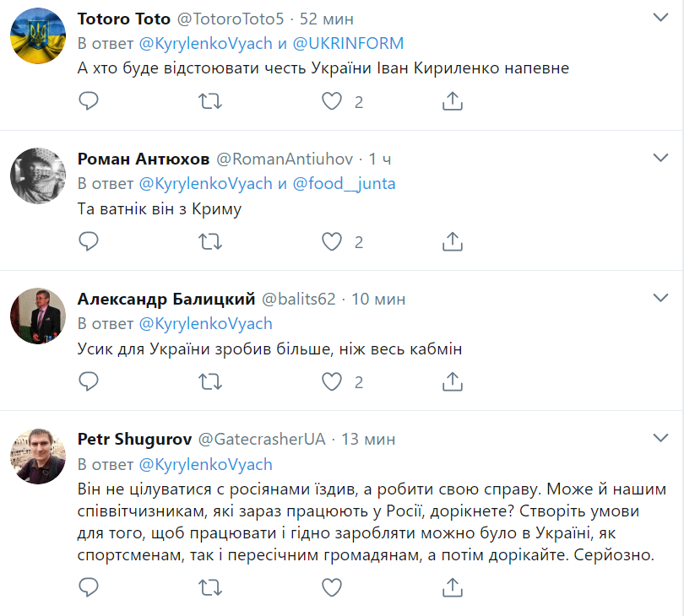The width and height of the screenshot is (684, 616).
Task: Reply to Totoro Toto's tweet
Action: click(x=89, y=102)
